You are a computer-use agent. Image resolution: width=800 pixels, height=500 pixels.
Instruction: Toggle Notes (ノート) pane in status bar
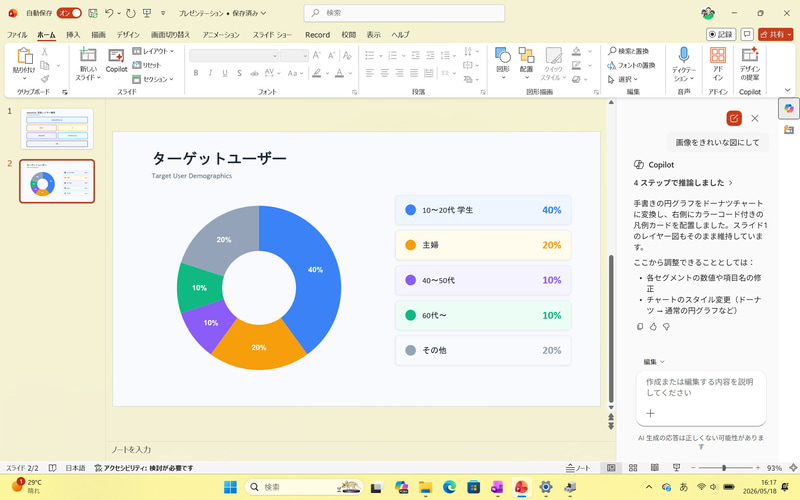578,467
